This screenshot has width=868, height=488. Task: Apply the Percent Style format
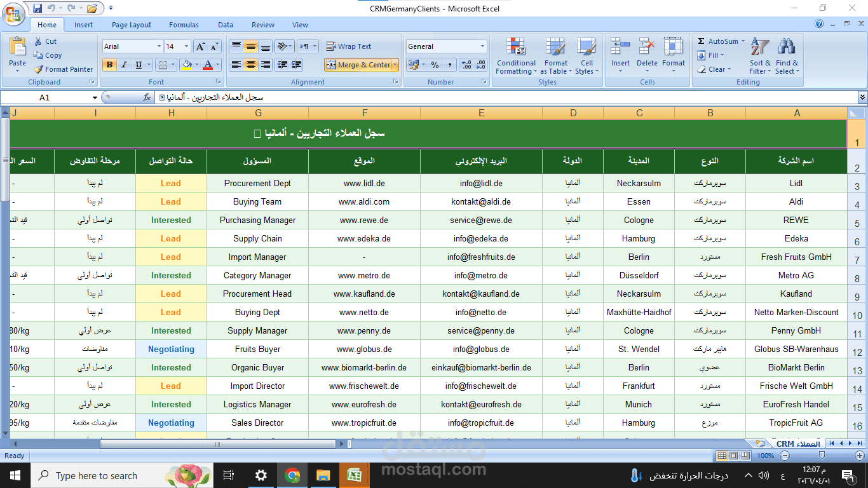pos(435,64)
